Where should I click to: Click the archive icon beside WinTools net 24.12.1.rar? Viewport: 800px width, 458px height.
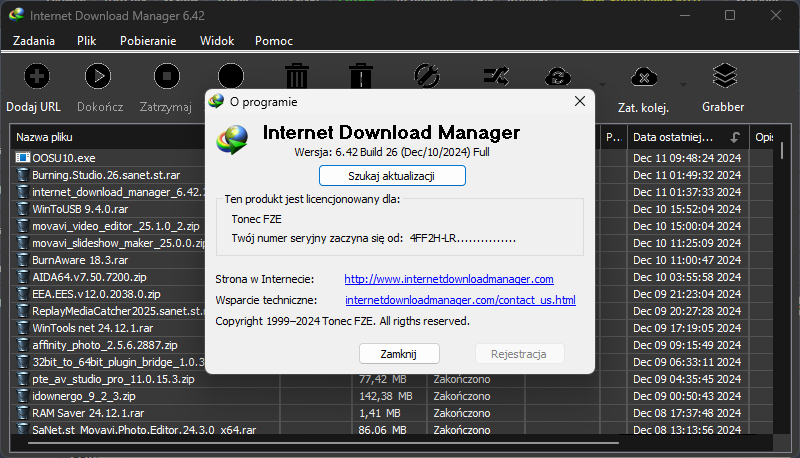[x=22, y=328]
